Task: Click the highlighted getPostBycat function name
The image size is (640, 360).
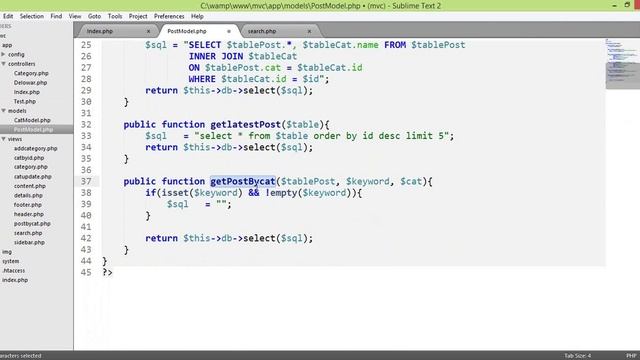Action: [243, 181]
